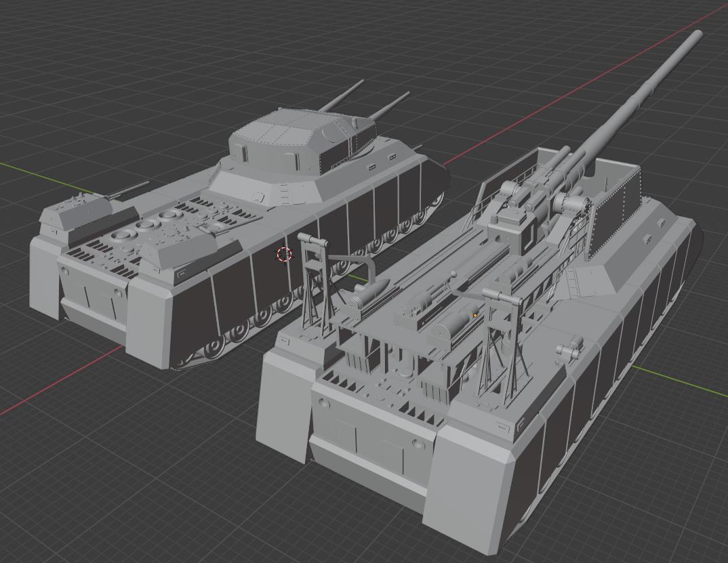728x563 pixels.
Task: Click the twin gun barrels on the left tank turret
Action: point(366,102)
